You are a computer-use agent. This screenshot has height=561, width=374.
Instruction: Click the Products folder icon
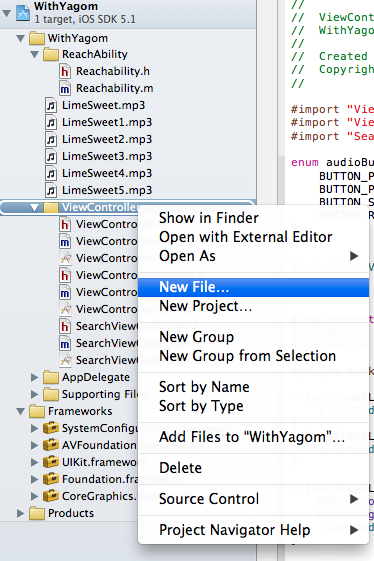(x=37, y=513)
